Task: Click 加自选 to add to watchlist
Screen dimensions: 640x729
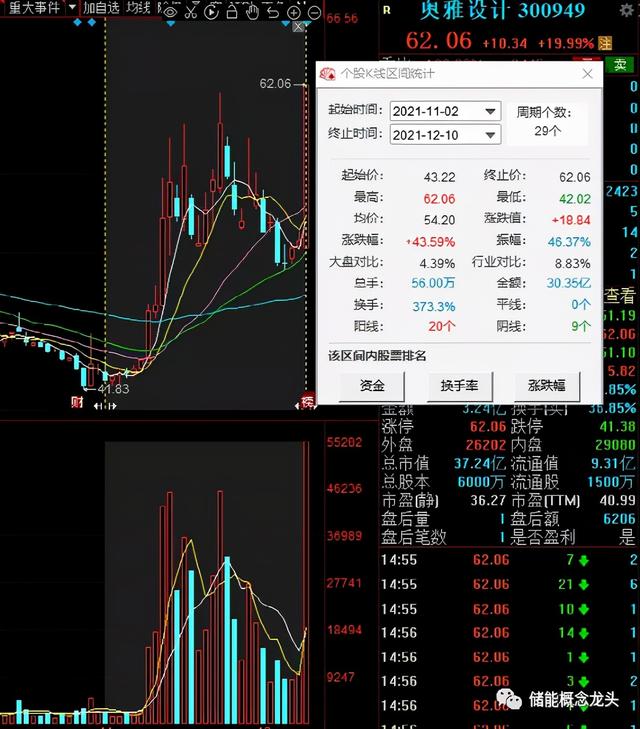Action: coord(101,7)
